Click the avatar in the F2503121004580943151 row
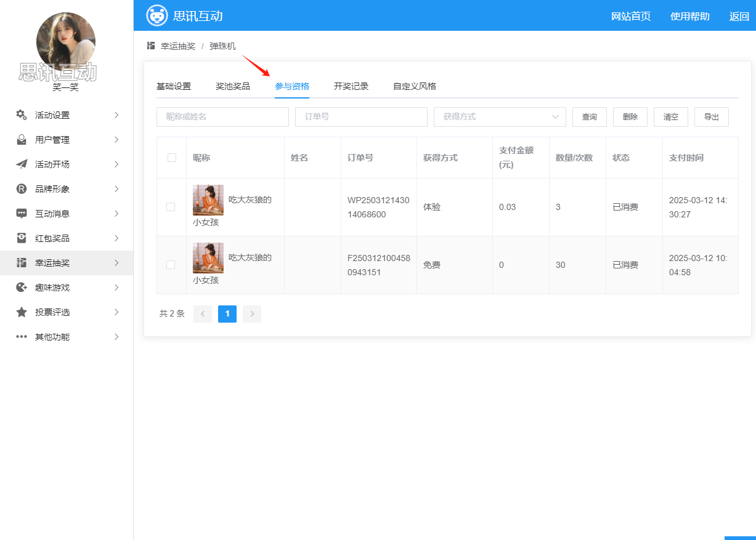Screen dimensions: 756x540 (208, 258)
